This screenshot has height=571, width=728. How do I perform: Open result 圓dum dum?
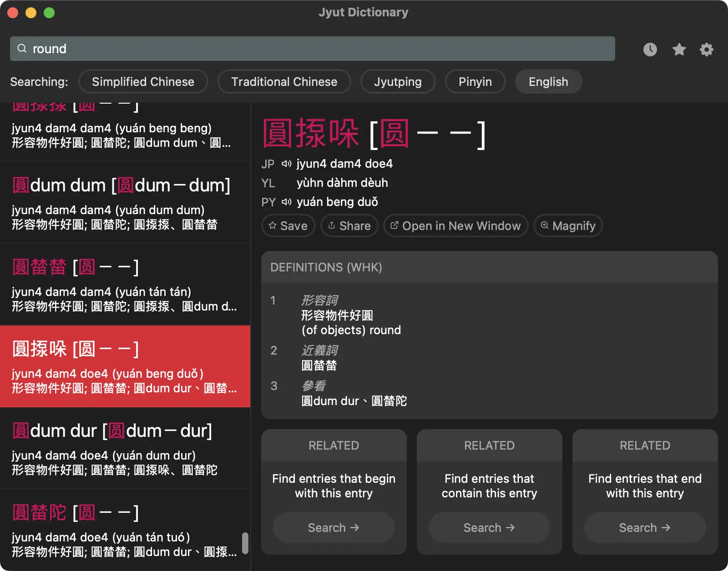(x=125, y=203)
